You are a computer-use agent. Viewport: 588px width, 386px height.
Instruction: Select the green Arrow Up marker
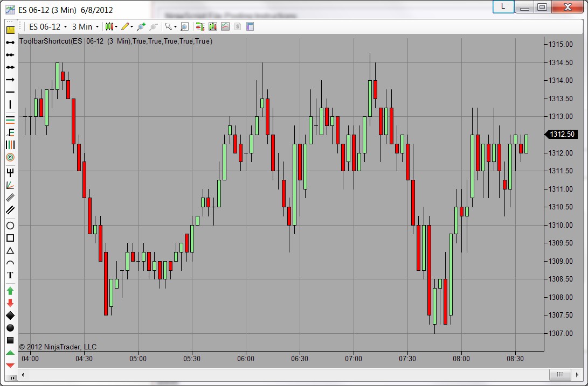[10, 290]
